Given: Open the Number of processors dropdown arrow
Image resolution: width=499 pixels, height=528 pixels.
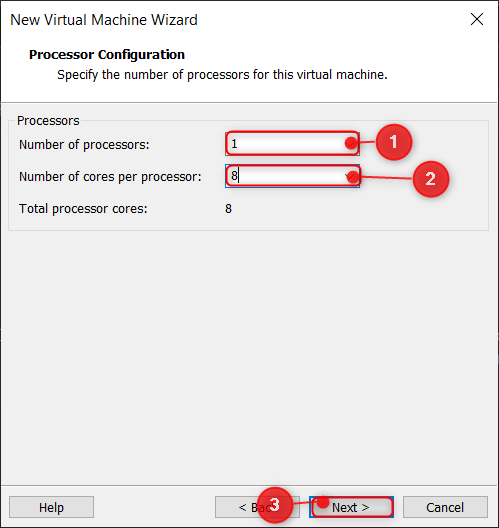Looking at the screenshot, I should tap(350, 144).
